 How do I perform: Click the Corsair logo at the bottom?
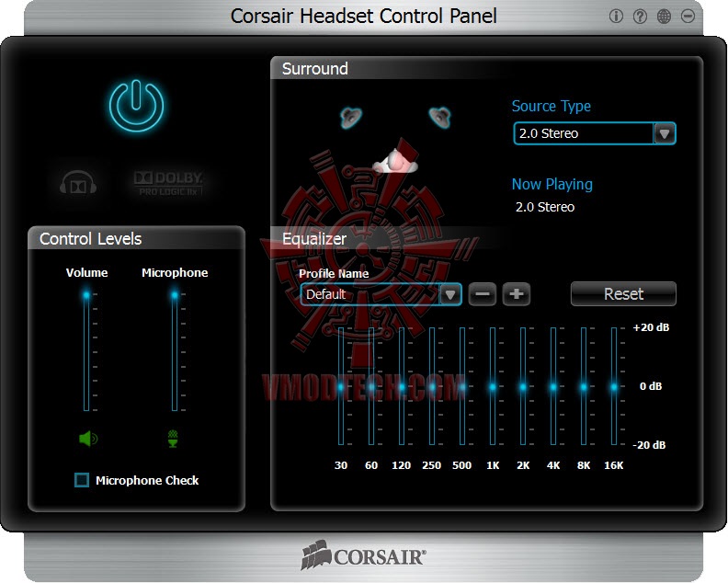click(x=363, y=555)
